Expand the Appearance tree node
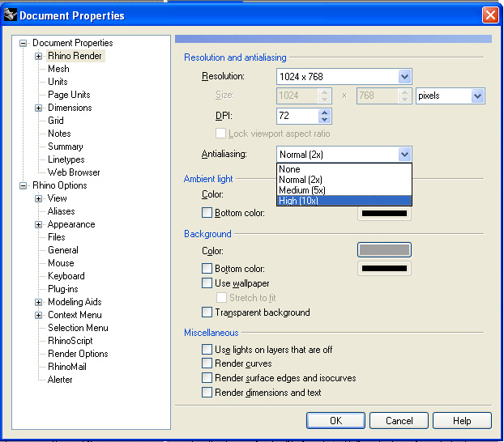Viewport: 504px width, 442px height. [39, 224]
